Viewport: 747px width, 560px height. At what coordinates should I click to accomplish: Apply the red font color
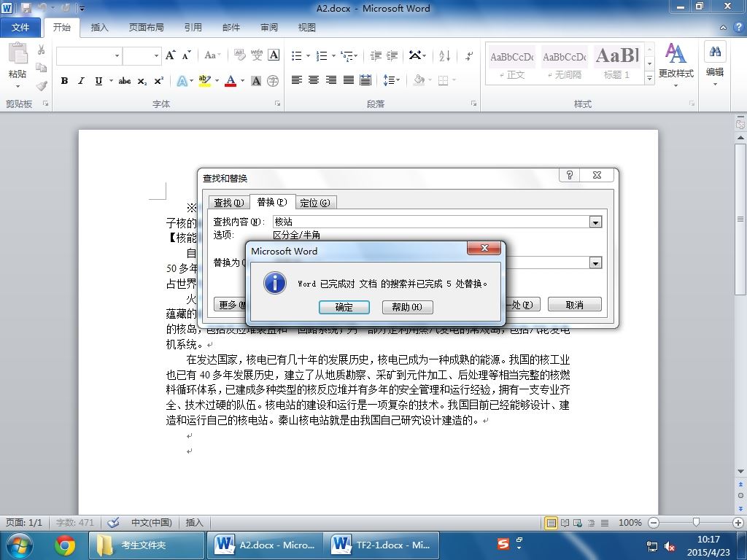click(x=231, y=81)
